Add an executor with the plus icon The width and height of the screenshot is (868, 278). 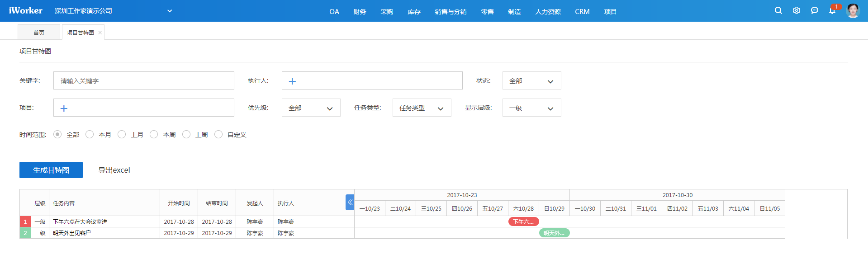pyautogui.click(x=292, y=81)
